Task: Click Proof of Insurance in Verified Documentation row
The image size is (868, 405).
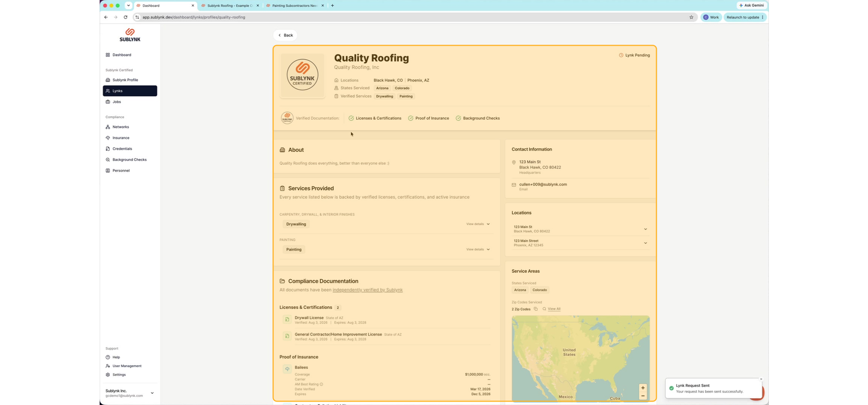Action: 428,118
